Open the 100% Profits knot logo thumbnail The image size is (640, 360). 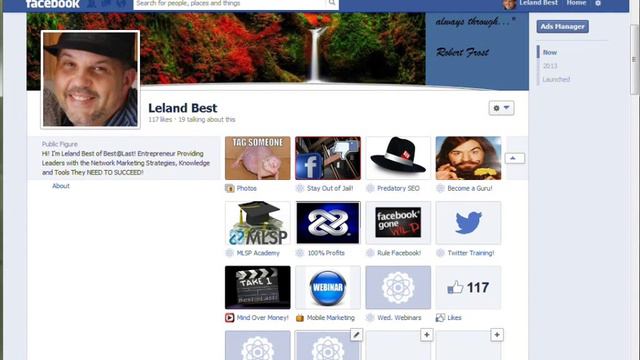[328, 223]
